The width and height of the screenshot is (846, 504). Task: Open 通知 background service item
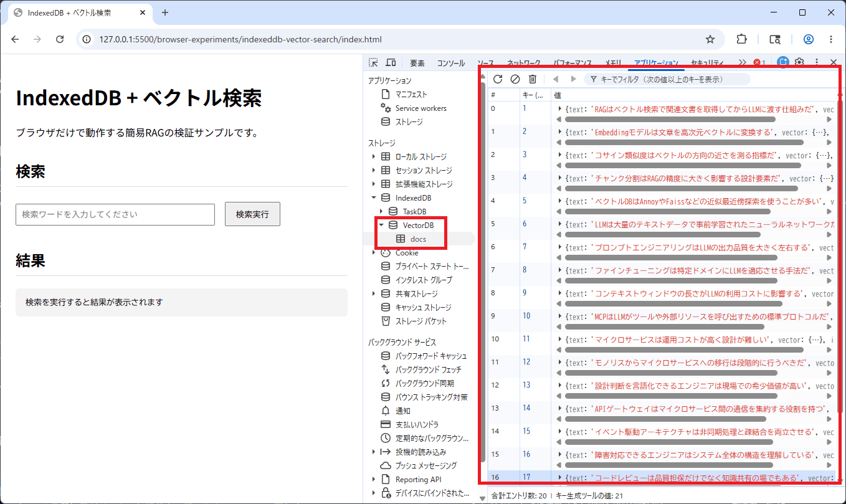click(x=402, y=411)
